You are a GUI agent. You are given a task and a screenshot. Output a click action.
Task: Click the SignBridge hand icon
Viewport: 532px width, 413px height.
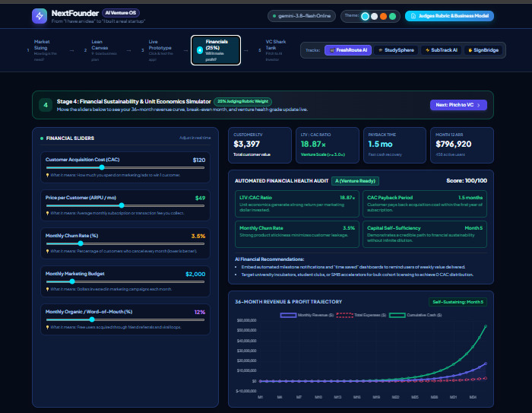(470, 50)
